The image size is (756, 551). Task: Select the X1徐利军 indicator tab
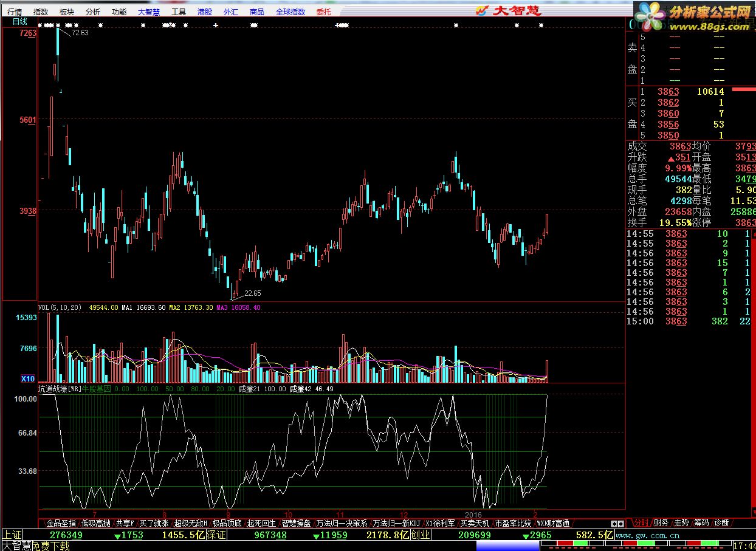click(440, 523)
